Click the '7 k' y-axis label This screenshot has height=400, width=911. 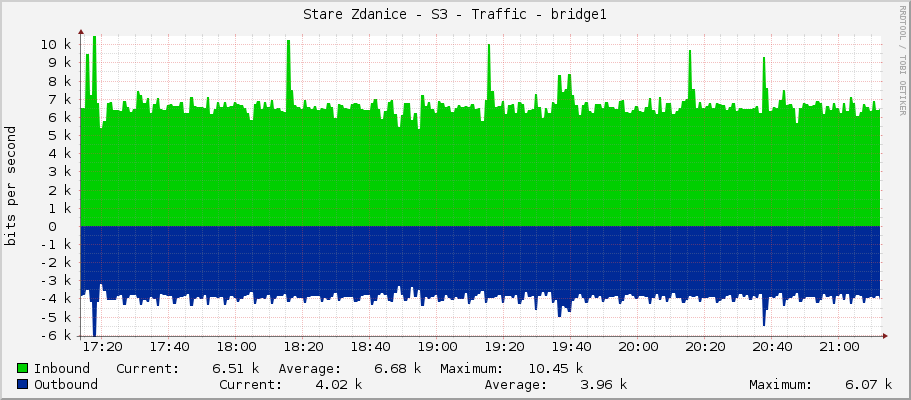coord(61,99)
